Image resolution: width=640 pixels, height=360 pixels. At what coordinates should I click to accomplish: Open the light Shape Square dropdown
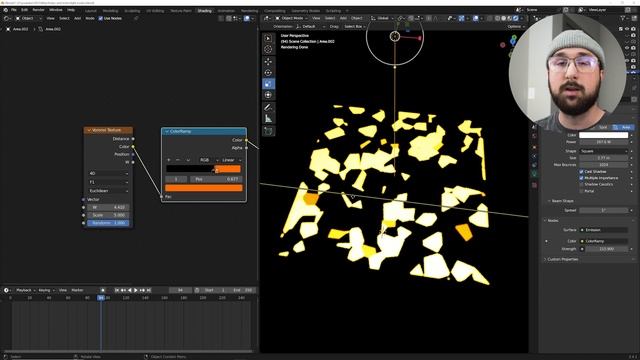coord(604,151)
